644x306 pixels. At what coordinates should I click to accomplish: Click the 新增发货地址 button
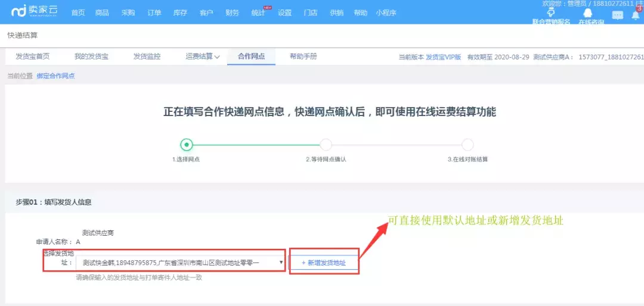[324, 263]
